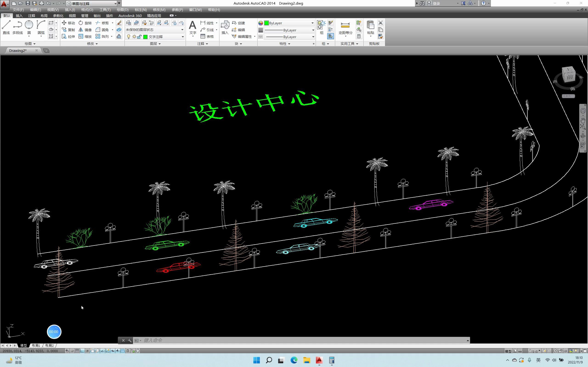Switch to the 布局1 layout tab
Screen dimensions: 588x367
[x=36, y=345]
